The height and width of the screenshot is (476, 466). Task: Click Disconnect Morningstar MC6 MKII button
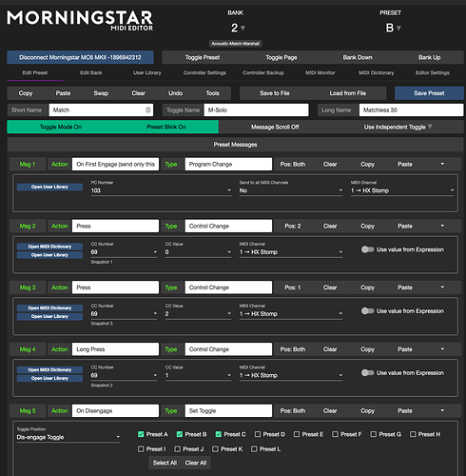[x=80, y=57]
